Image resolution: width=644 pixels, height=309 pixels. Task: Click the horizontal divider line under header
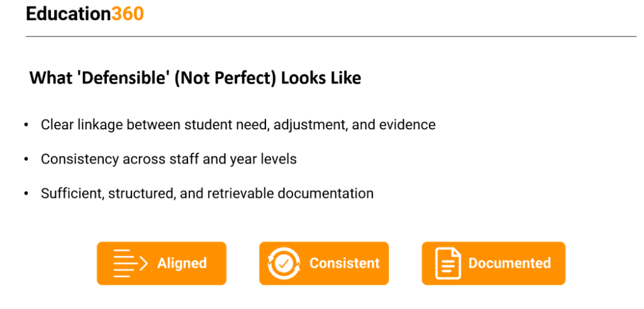tap(331, 36)
